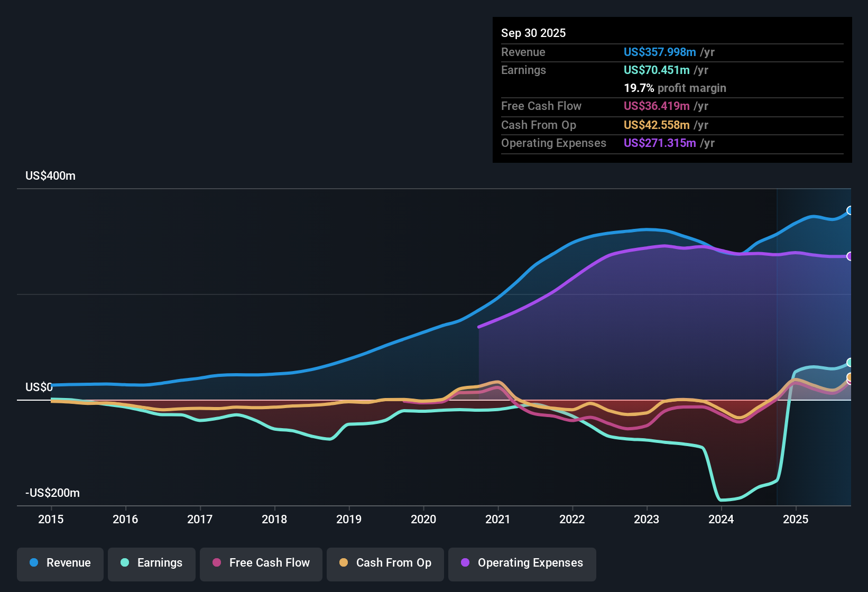Screen dimensions: 868x592
Task: Toggle the Free Cash Flow series visibility
Action: (x=261, y=563)
